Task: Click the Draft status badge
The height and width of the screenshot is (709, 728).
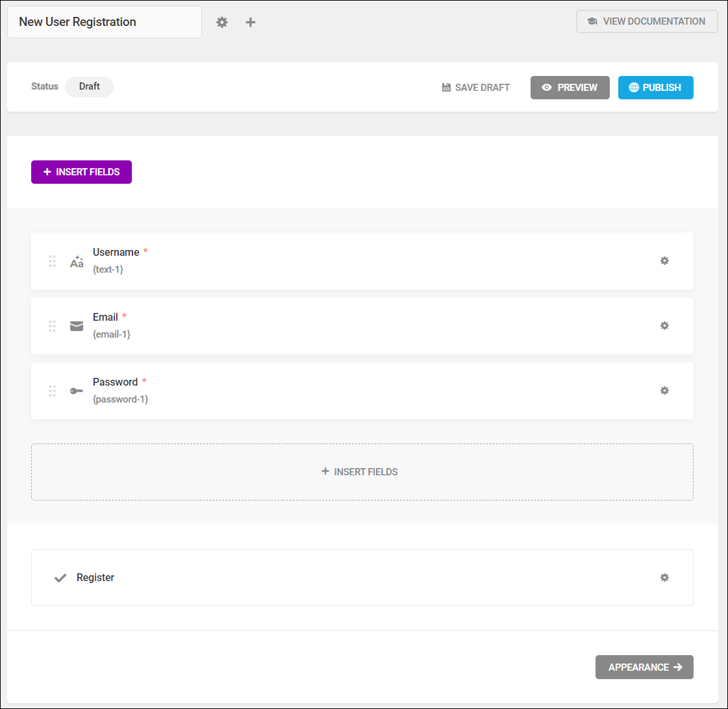Action: [x=89, y=87]
